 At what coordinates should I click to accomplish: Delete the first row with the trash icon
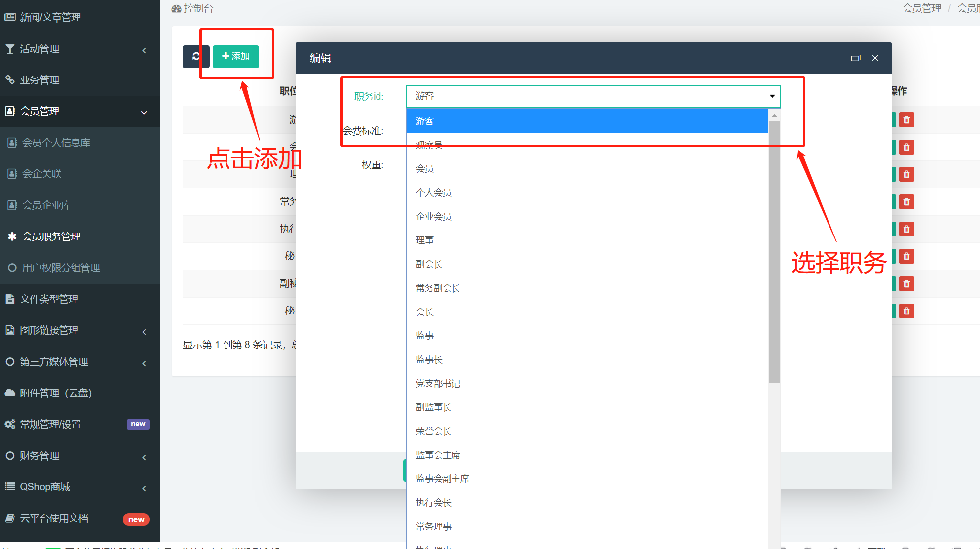pyautogui.click(x=906, y=120)
